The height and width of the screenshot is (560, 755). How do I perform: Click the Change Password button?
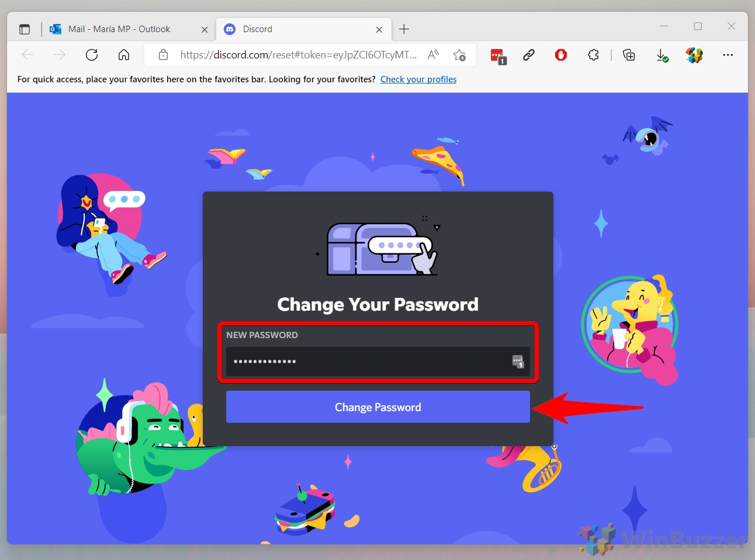377,407
